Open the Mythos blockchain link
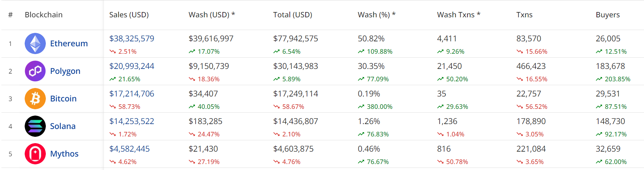 pyautogui.click(x=64, y=154)
